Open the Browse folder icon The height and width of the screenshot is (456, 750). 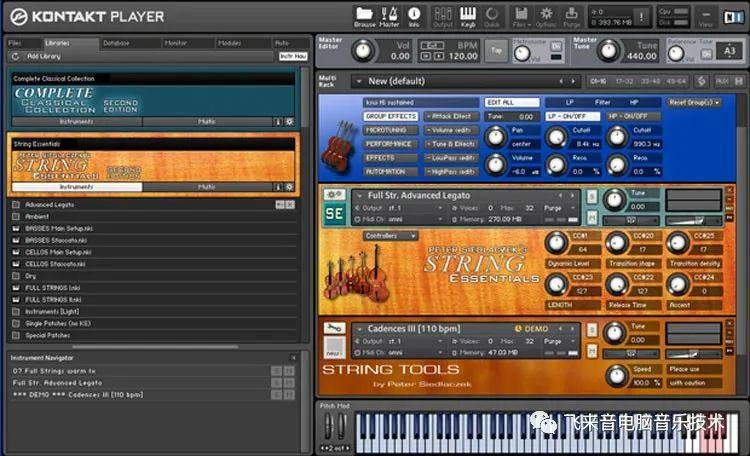tap(364, 17)
